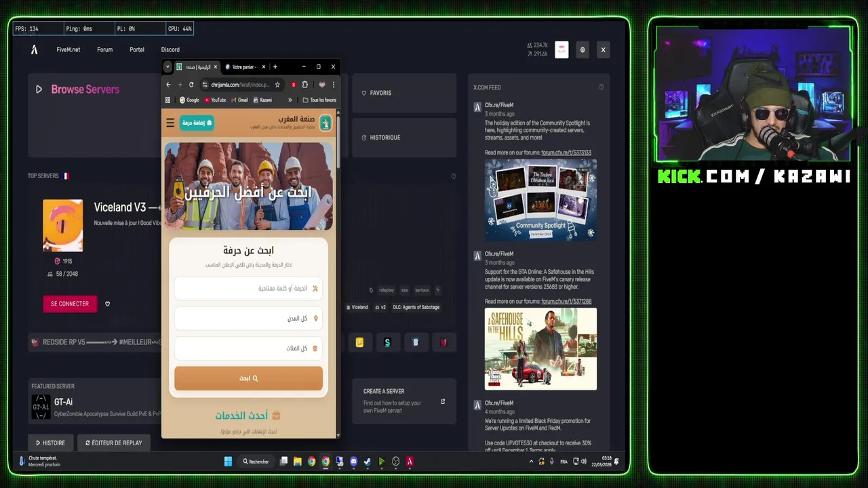Toggle favorite heart beside SE CONNECTER
The image size is (868, 488).
[107, 304]
